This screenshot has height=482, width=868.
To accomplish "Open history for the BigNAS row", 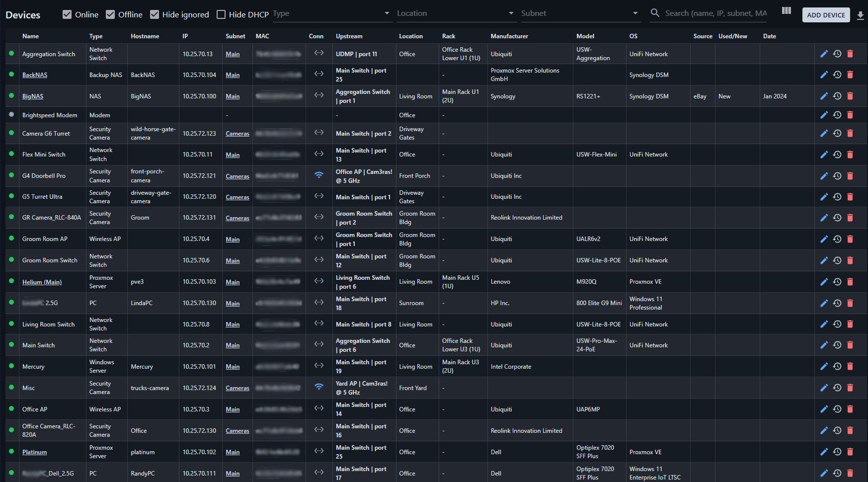I will [x=837, y=96].
